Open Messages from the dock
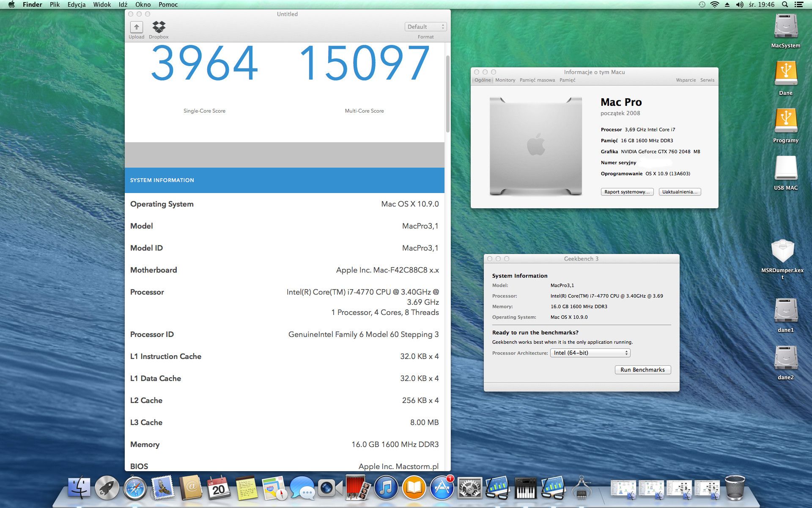 point(302,488)
